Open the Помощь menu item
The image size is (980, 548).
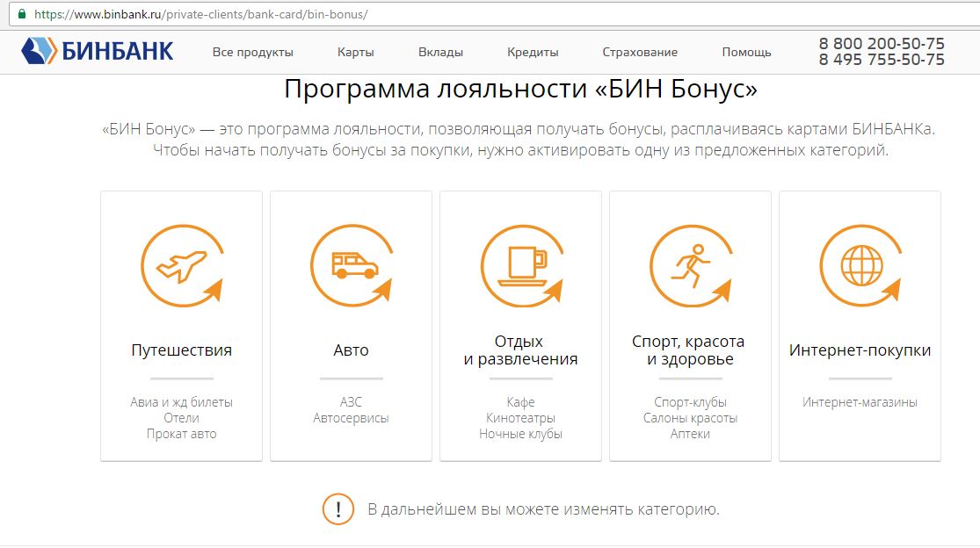[746, 52]
